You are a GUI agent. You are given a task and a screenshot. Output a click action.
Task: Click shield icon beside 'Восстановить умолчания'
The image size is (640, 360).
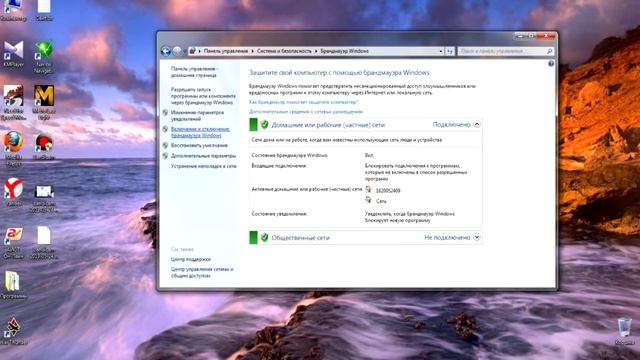[x=165, y=145]
